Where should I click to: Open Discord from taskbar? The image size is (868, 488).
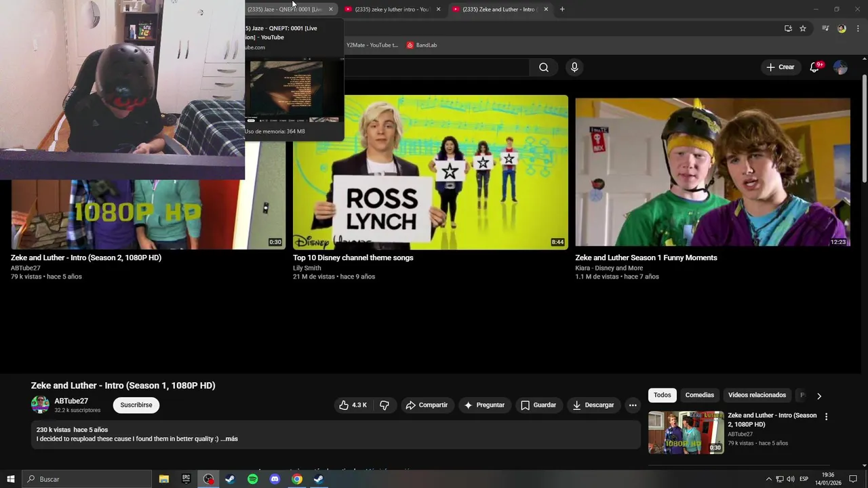(x=275, y=479)
